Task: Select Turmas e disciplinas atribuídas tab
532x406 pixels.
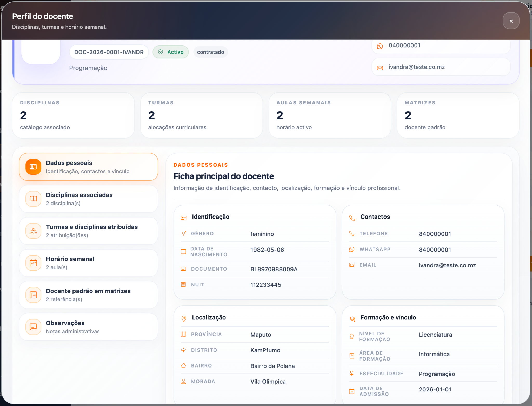Action: click(89, 231)
